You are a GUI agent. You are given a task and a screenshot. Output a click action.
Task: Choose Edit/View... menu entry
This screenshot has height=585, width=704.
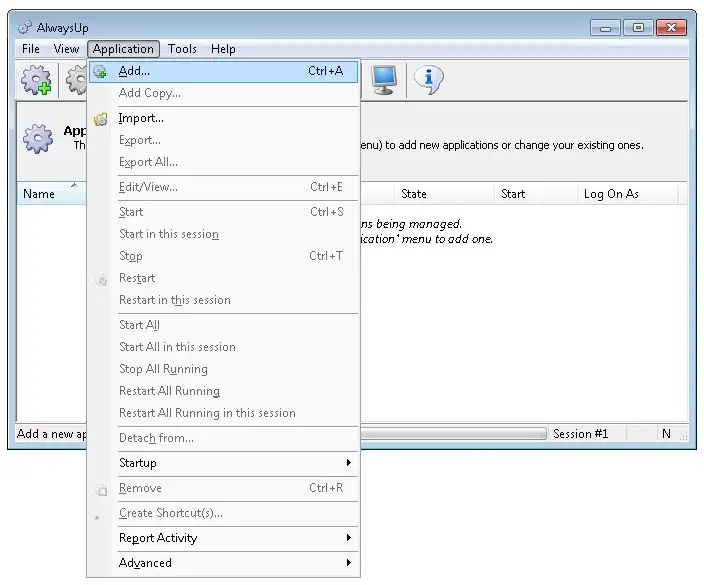[x=224, y=187]
